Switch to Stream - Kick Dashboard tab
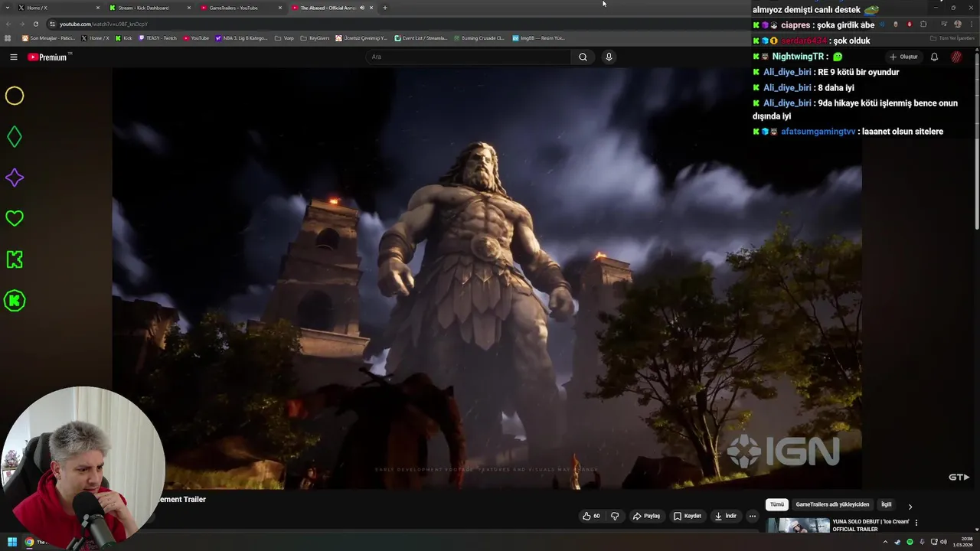The height and width of the screenshot is (551, 980). [149, 8]
